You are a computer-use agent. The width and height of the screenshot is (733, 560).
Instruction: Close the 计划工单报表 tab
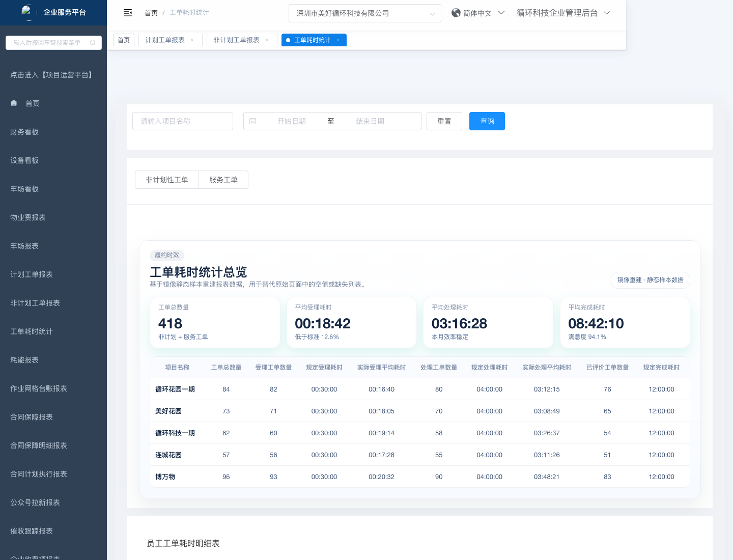coord(192,40)
